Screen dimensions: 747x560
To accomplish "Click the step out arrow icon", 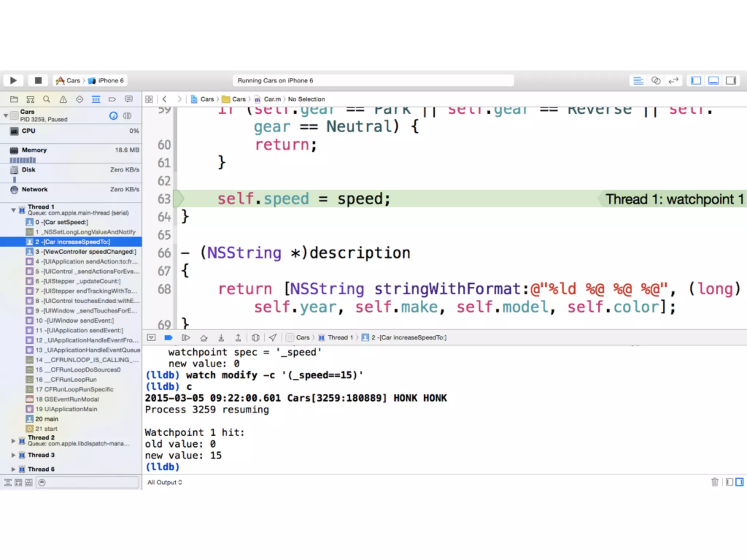I will (238, 338).
